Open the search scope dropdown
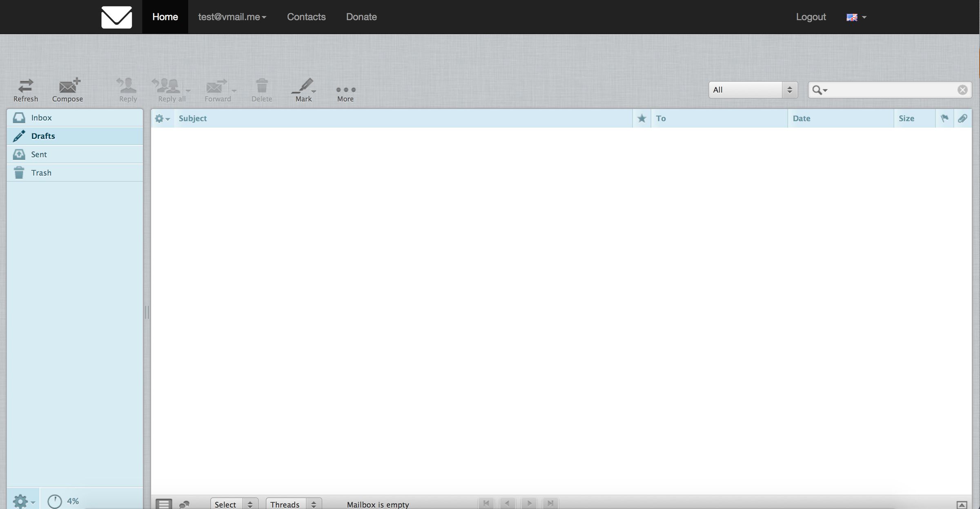 tap(819, 90)
